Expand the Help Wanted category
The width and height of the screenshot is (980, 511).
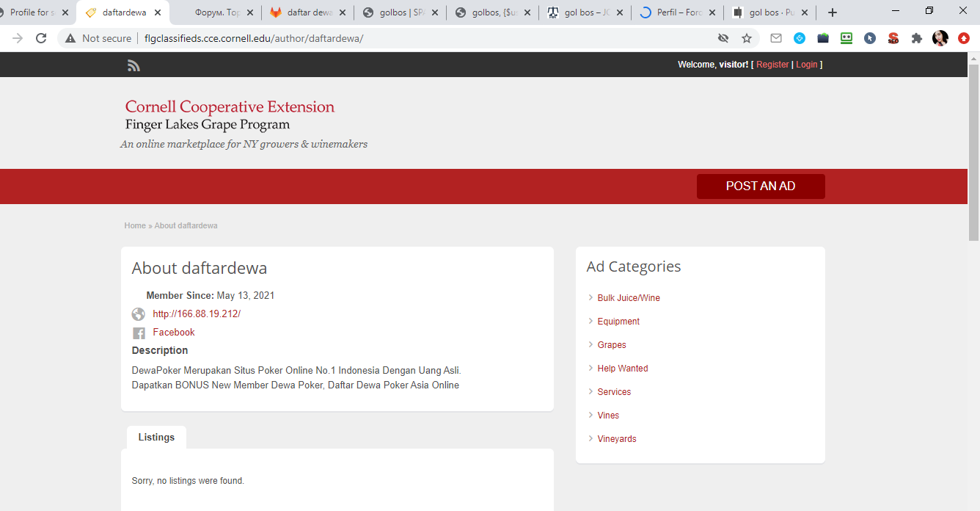coord(622,369)
